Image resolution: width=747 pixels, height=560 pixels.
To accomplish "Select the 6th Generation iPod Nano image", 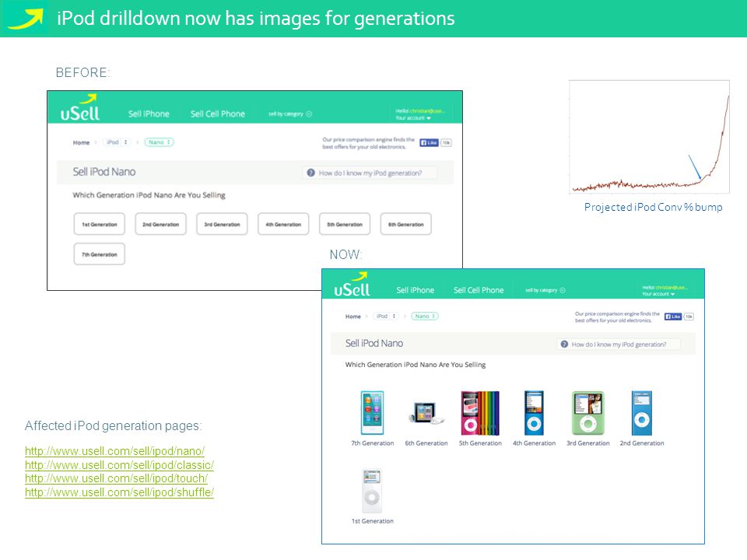I will 426,413.
